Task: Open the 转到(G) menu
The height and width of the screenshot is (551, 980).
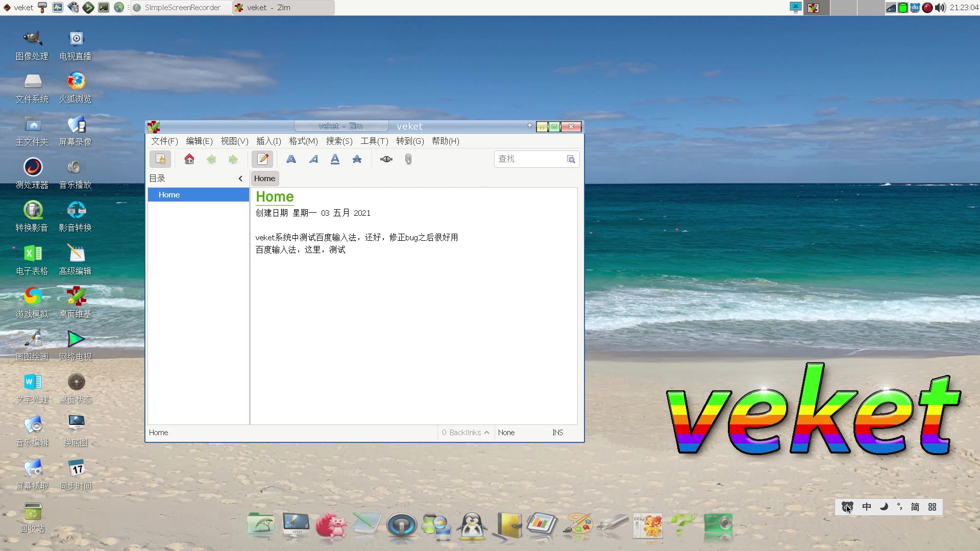Action: (x=410, y=141)
